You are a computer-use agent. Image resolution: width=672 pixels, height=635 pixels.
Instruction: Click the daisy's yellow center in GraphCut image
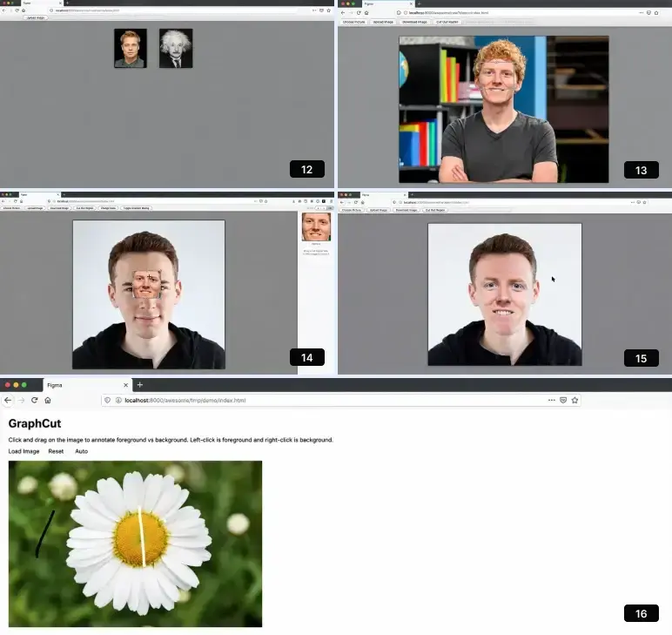pyautogui.click(x=140, y=538)
